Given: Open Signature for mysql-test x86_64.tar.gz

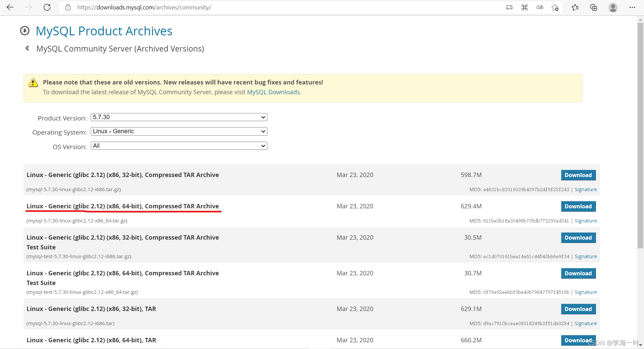Looking at the screenshot, I should [585, 292].
